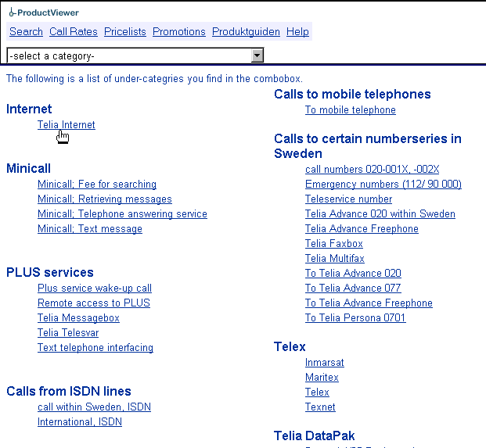Screen dimensions: 486x448
Task: Open Minicall; Text message link
Action: (90, 228)
